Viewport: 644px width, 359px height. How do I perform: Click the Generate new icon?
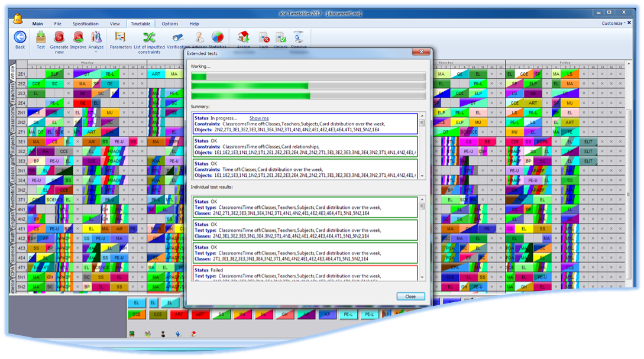click(x=59, y=37)
